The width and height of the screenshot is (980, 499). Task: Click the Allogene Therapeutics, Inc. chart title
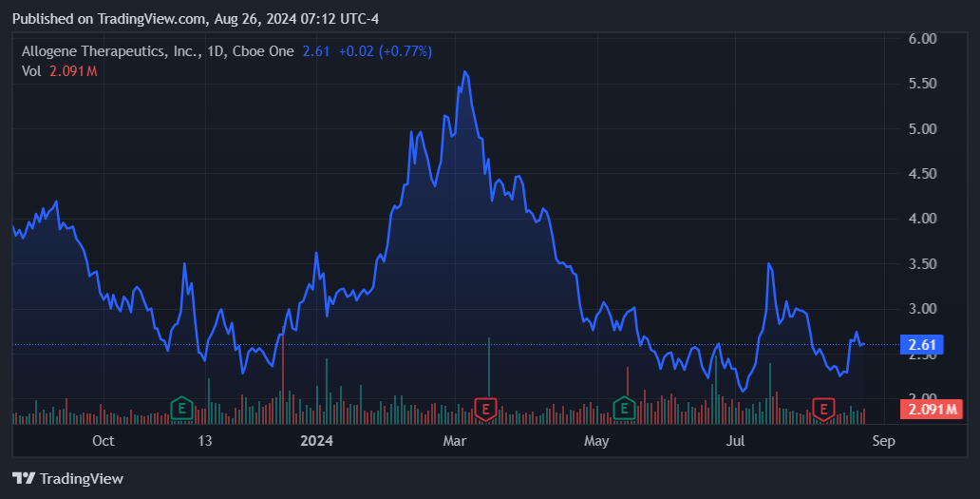[158, 51]
